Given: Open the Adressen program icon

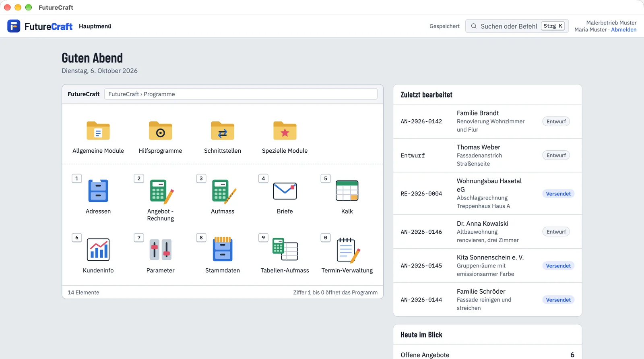Looking at the screenshot, I should 98,191.
